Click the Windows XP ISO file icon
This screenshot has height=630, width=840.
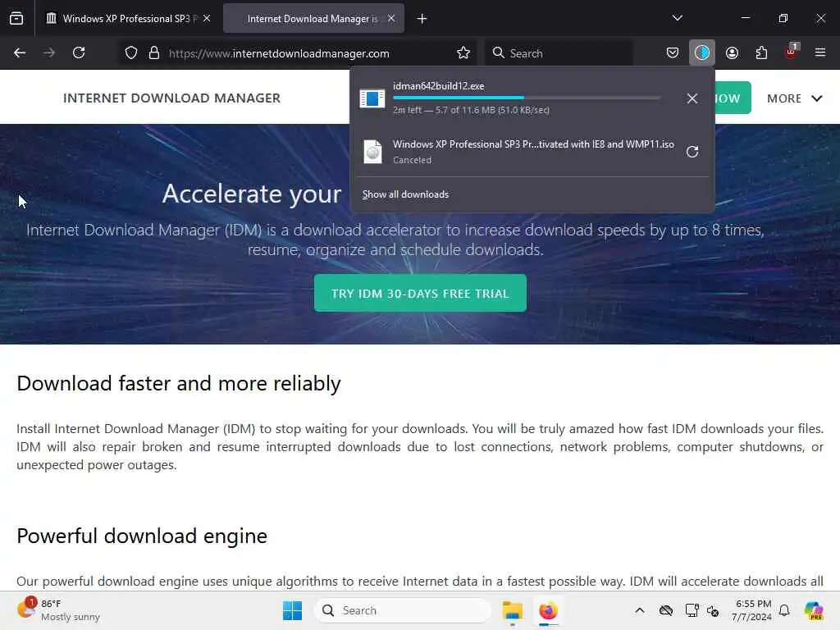click(x=373, y=152)
